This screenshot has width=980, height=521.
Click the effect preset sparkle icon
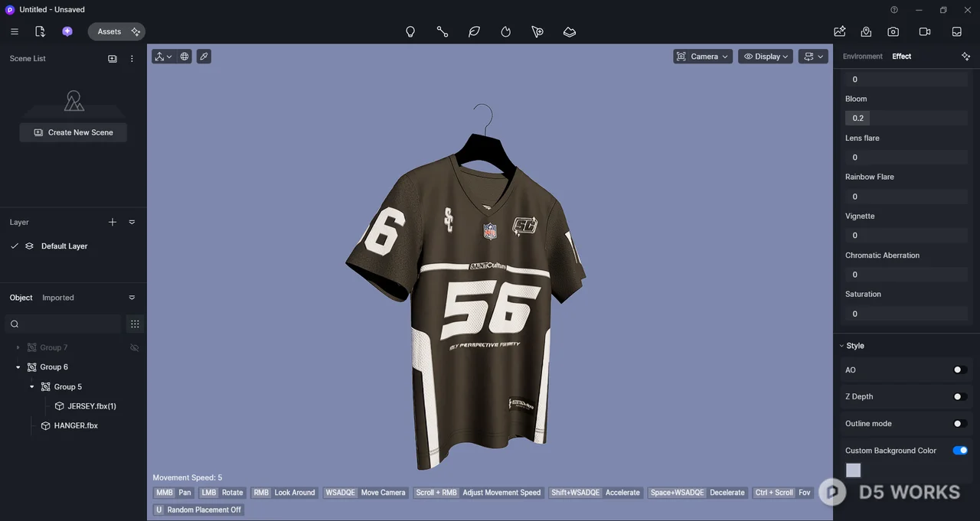[x=965, y=57]
